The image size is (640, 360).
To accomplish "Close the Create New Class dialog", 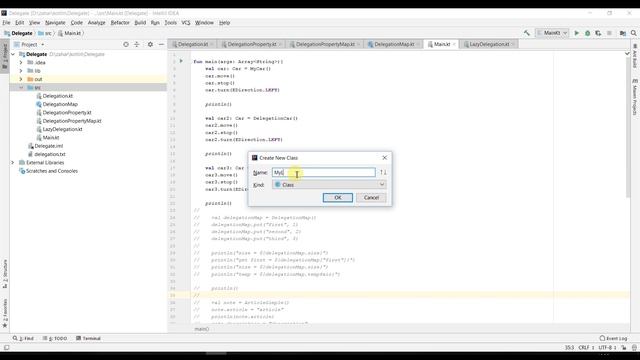I will point(384,158).
